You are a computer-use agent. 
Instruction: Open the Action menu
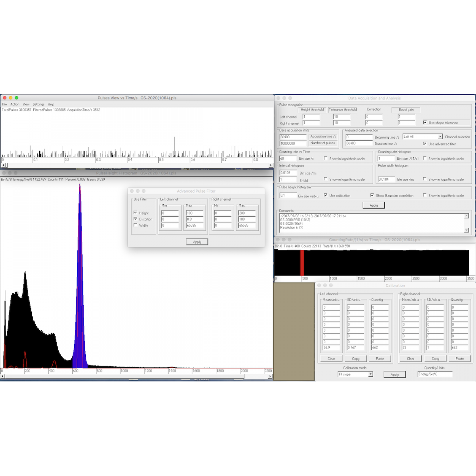pos(15,104)
